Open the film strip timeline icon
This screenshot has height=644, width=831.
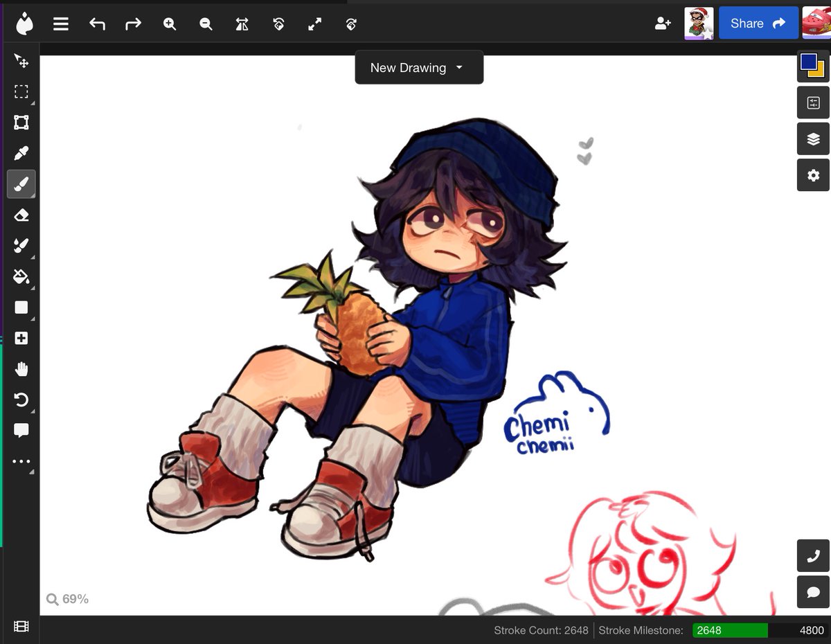coord(21,627)
